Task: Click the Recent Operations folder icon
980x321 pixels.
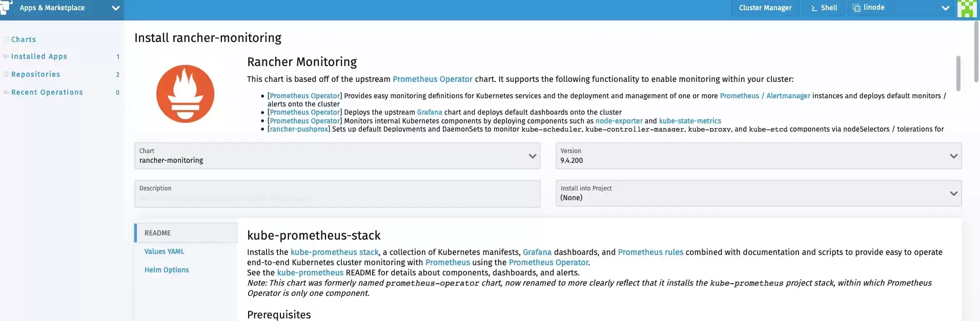Action: (x=6, y=92)
